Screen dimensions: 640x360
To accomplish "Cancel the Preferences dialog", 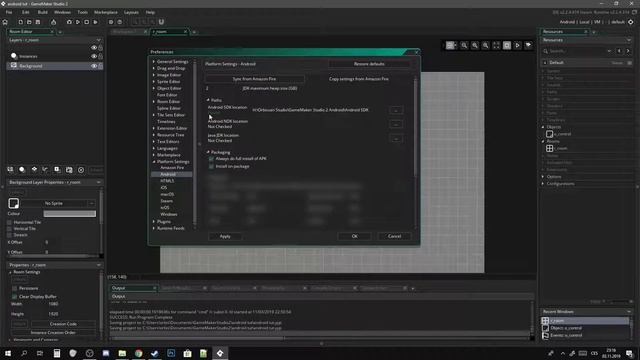I will click(x=394, y=236).
